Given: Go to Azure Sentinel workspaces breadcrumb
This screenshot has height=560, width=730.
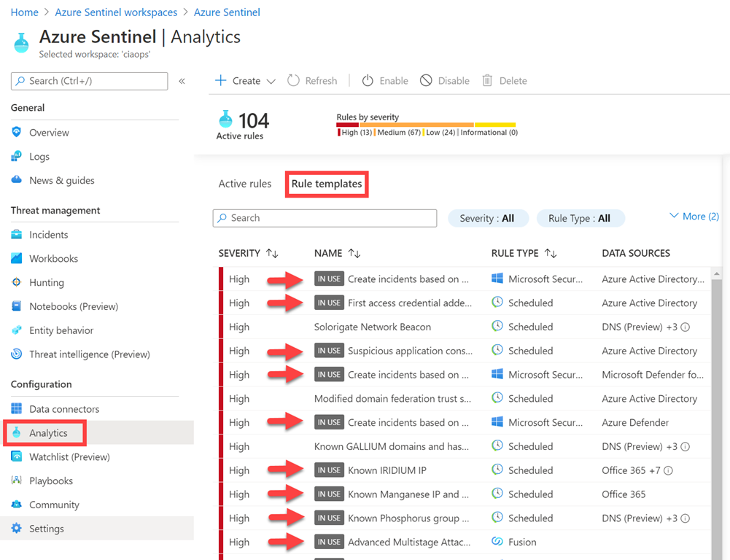Looking at the screenshot, I should [115, 12].
